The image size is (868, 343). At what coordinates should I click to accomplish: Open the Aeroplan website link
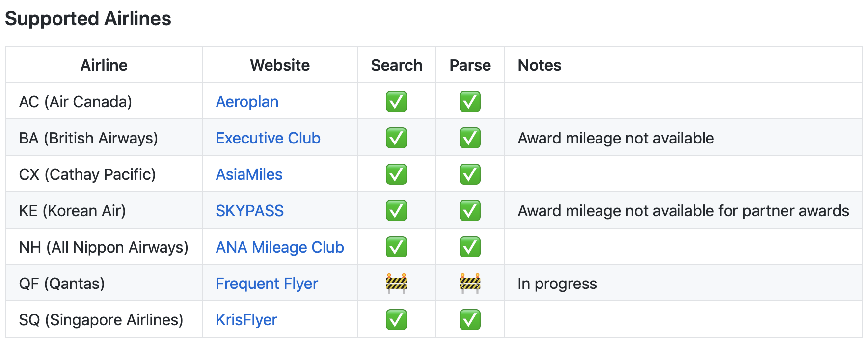[247, 102]
